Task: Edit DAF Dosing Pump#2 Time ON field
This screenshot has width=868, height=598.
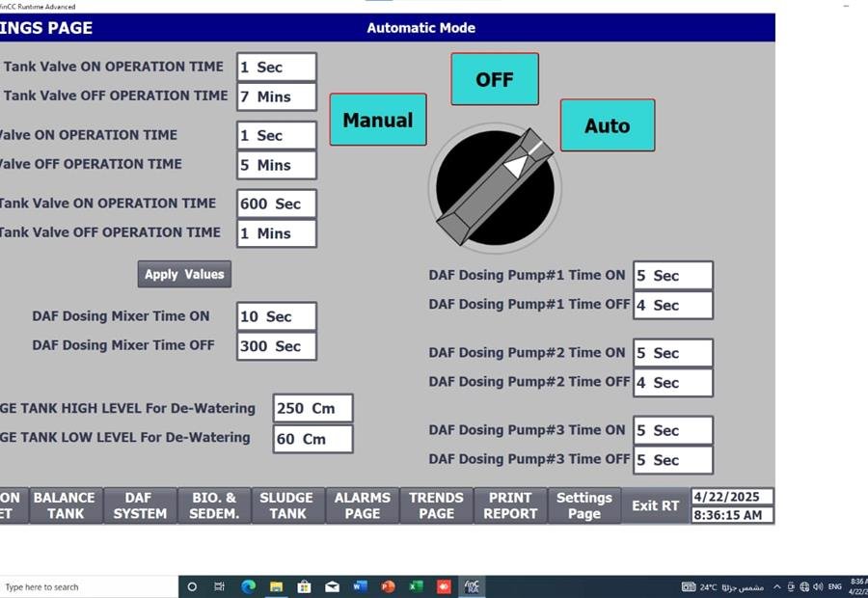Action: [x=673, y=353]
